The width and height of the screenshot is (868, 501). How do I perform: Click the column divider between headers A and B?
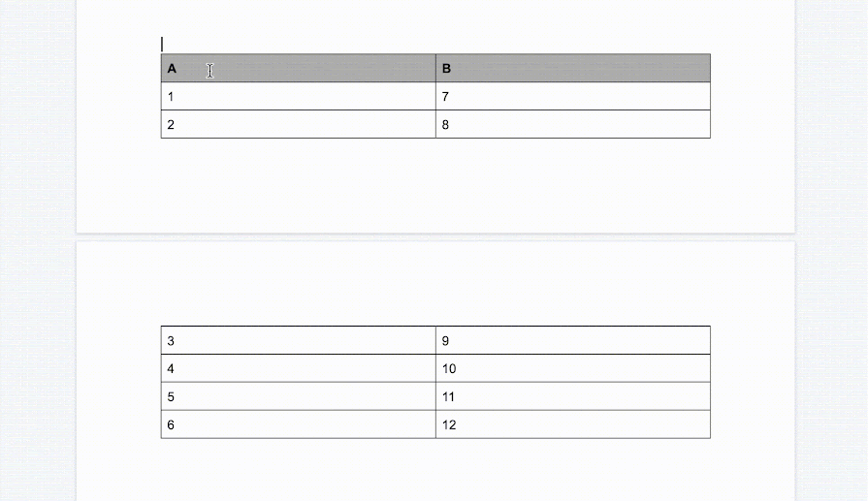click(x=435, y=68)
